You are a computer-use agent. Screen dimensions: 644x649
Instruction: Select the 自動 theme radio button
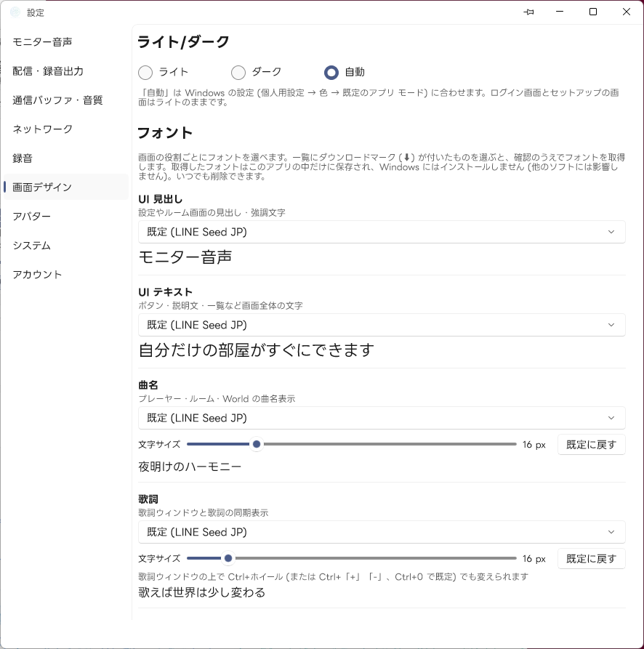[331, 73]
